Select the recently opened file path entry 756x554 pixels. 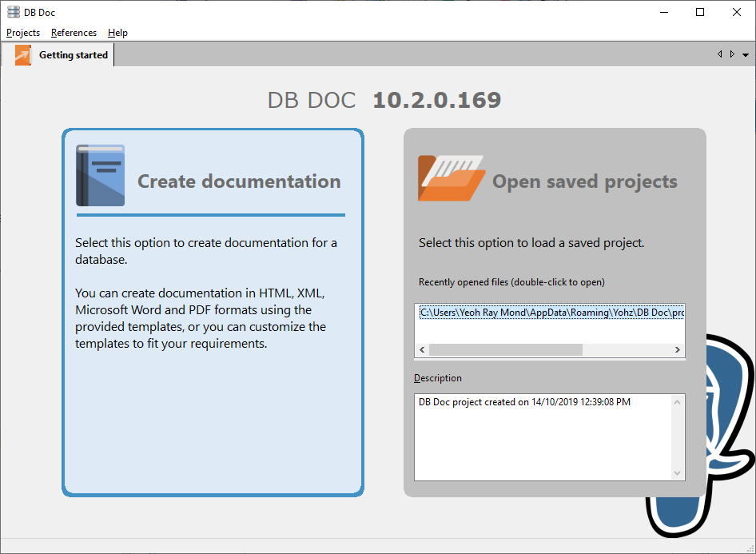click(551, 313)
